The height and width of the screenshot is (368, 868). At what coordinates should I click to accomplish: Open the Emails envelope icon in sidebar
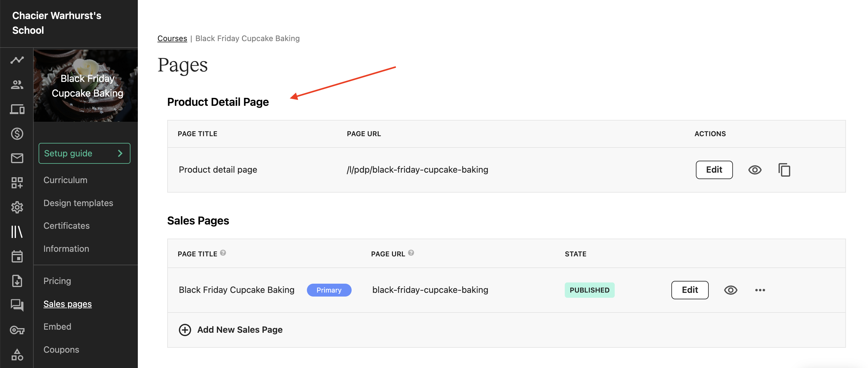pos(17,158)
